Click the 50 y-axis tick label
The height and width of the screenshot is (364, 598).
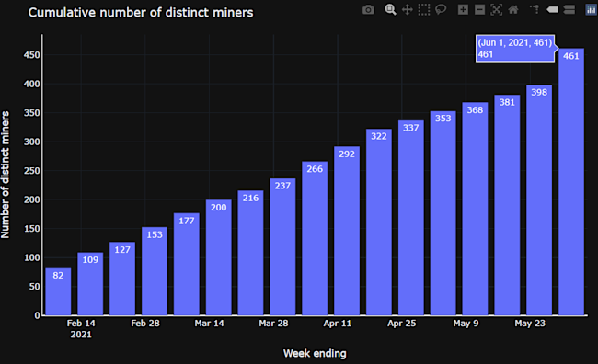pyautogui.click(x=34, y=286)
